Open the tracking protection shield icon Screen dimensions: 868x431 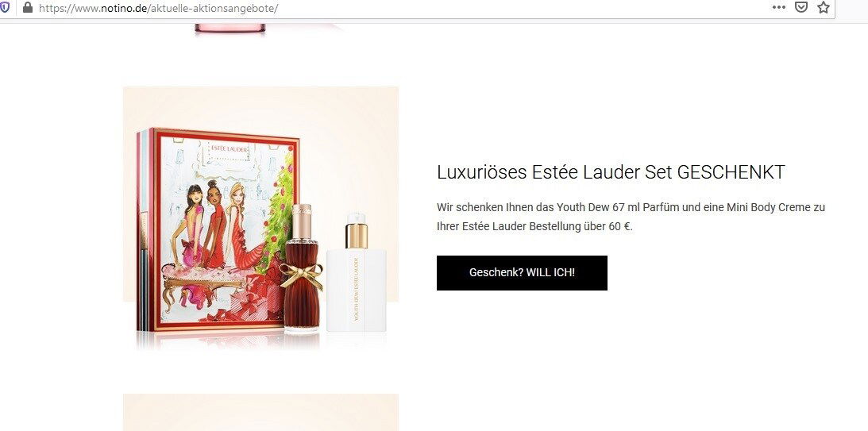pos(5,8)
